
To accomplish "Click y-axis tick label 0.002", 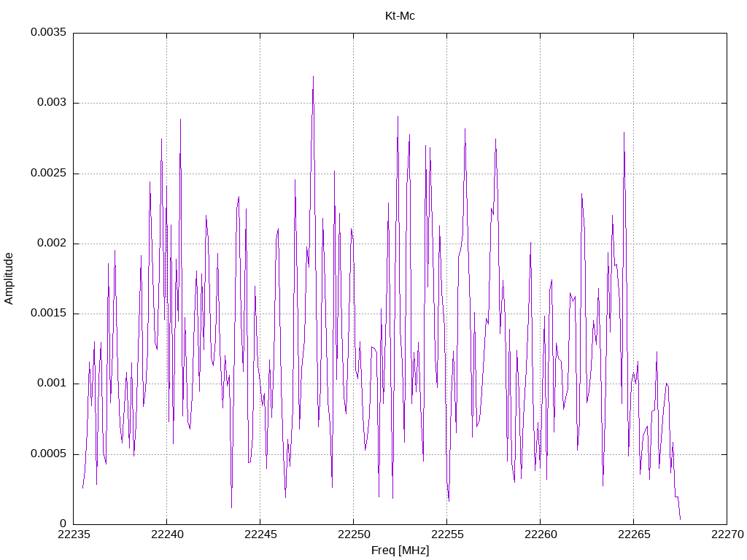I will click(52, 244).
